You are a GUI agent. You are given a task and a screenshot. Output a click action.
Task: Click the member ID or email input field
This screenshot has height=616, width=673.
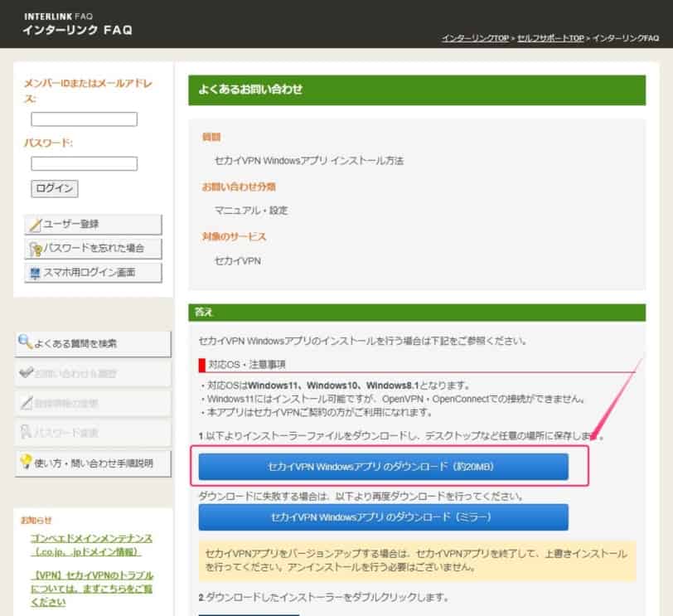tap(85, 119)
